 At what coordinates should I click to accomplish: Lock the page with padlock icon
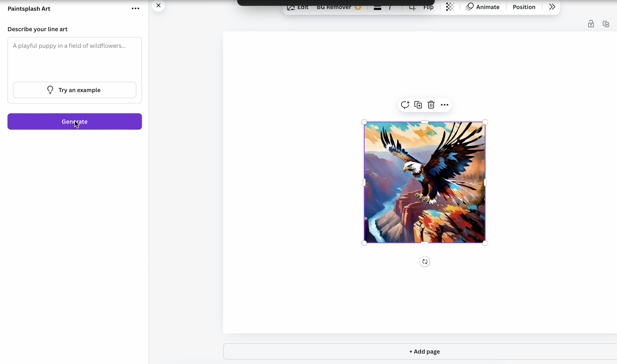[x=591, y=24]
